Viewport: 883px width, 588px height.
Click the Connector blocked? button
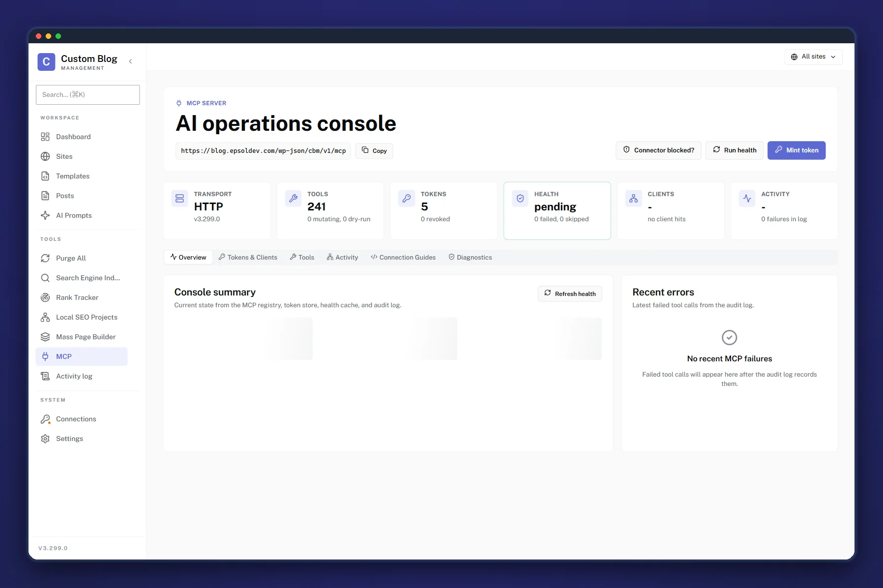click(658, 150)
